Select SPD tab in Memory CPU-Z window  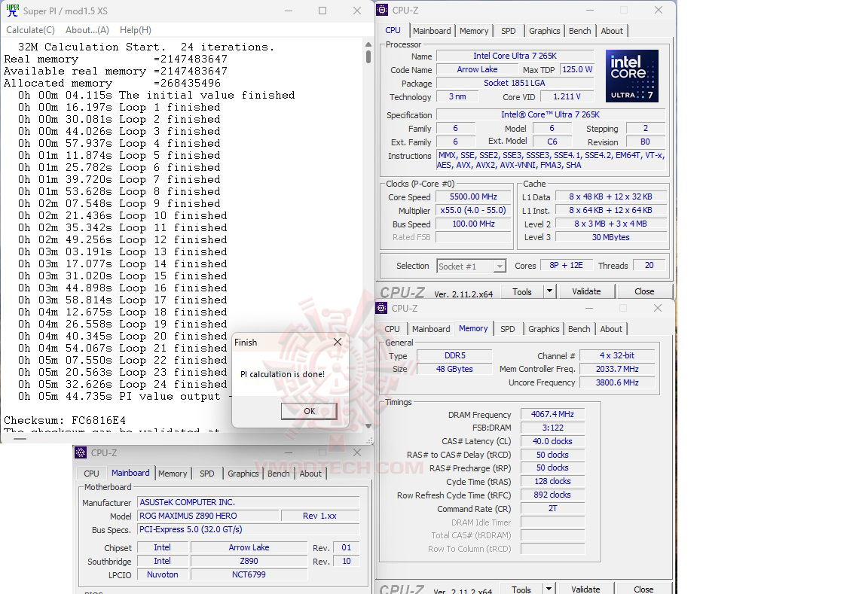tap(508, 329)
